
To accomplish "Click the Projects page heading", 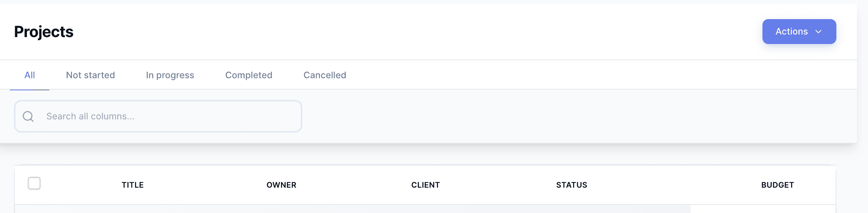I will click(44, 32).
